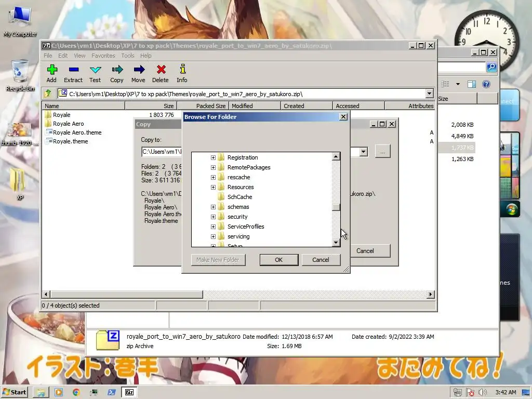Click Cancel in the Copy dialog
Screen dimensions: 532x399
[365, 251]
